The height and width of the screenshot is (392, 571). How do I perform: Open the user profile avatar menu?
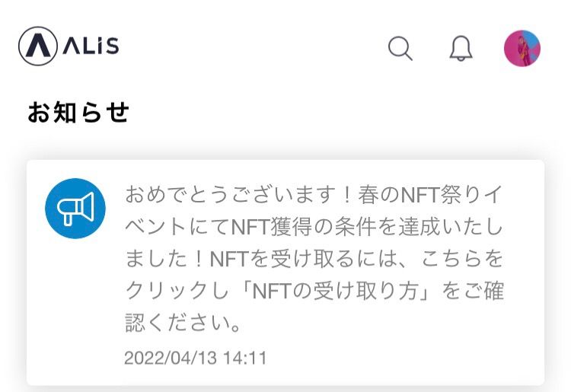[x=522, y=48]
